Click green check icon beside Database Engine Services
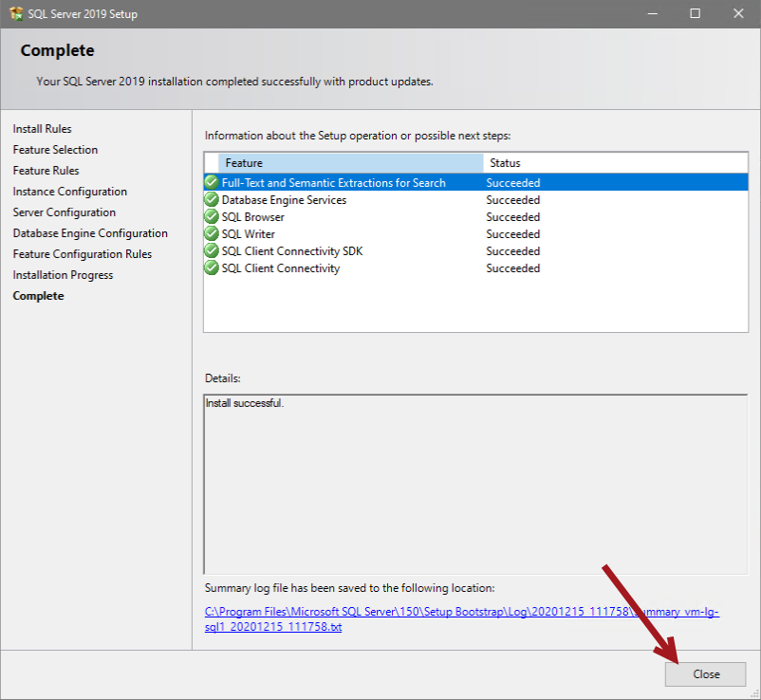761x700 pixels. (x=212, y=199)
